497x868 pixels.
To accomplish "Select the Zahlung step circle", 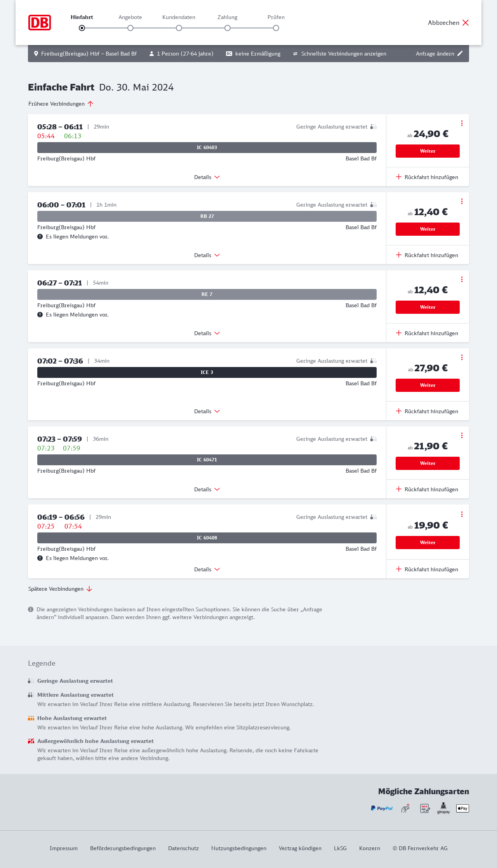I will (228, 28).
